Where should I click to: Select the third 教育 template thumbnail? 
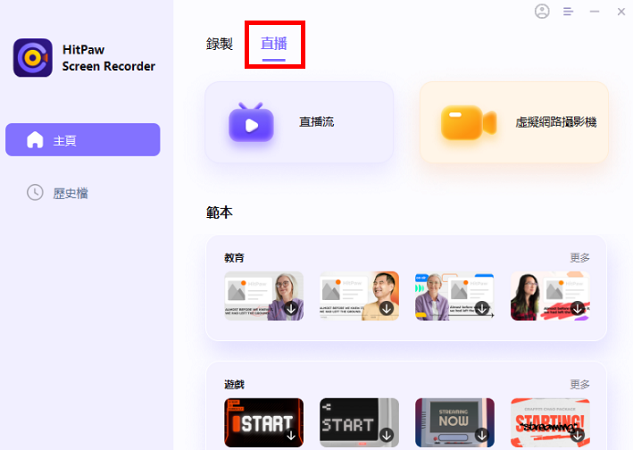coord(454,295)
